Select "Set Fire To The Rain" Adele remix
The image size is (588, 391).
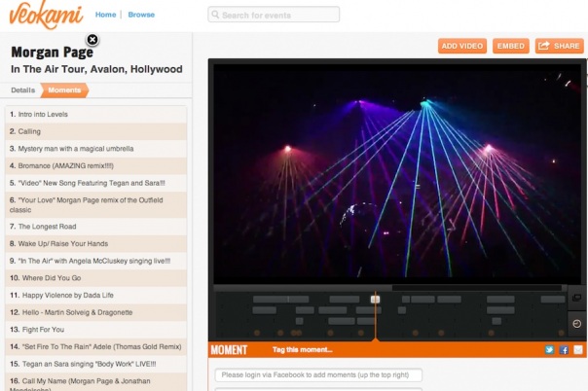[x=96, y=347]
